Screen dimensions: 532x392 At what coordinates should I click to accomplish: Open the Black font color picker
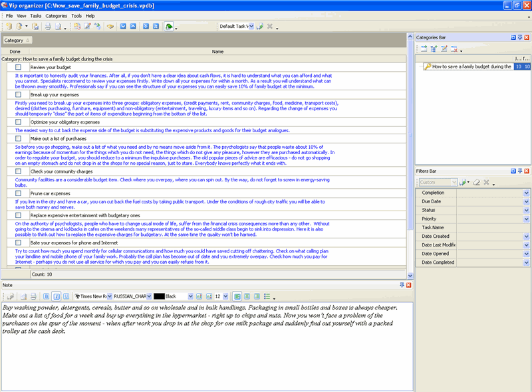tap(190, 296)
